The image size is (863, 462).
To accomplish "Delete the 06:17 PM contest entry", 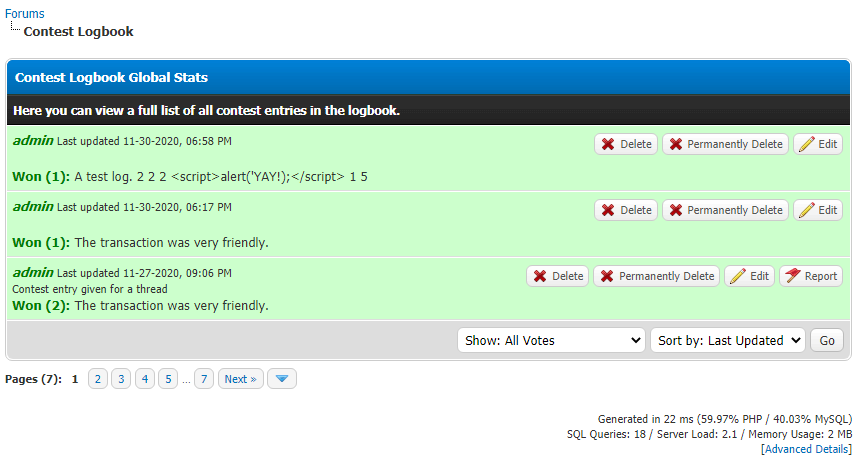I will point(626,210).
